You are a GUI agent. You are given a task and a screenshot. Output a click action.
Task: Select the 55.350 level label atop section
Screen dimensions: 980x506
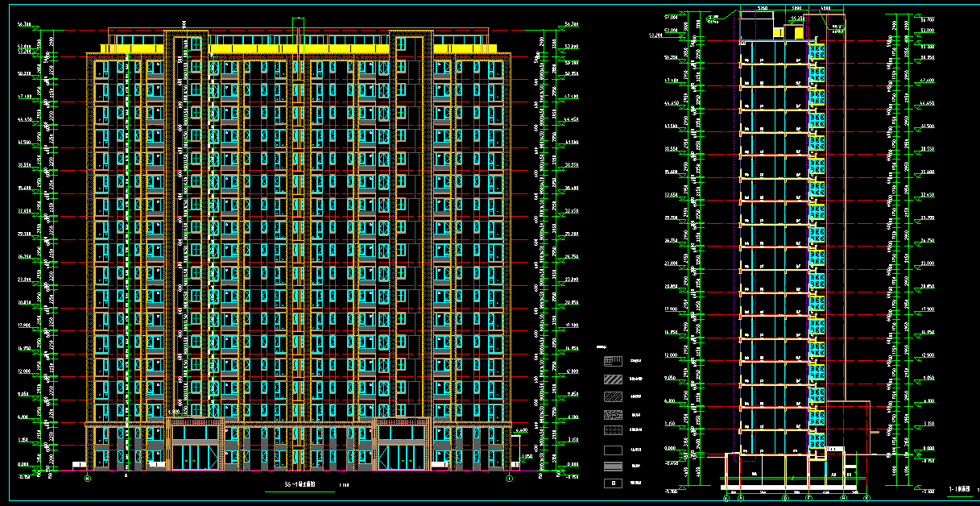796,17
